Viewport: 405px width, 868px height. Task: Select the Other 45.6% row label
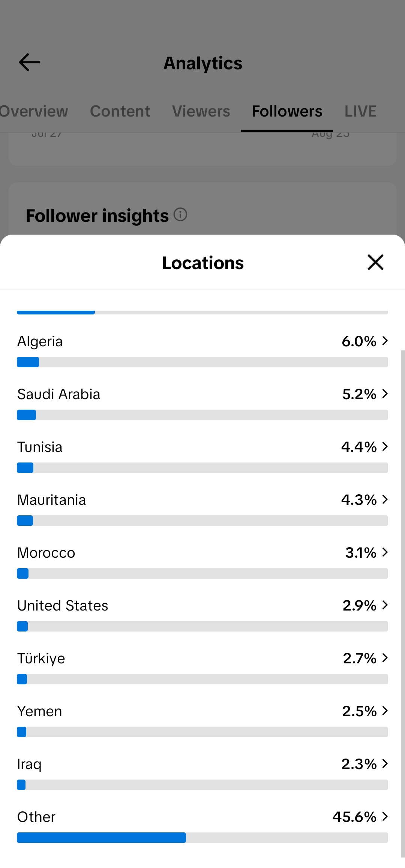(x=36, y=817)
